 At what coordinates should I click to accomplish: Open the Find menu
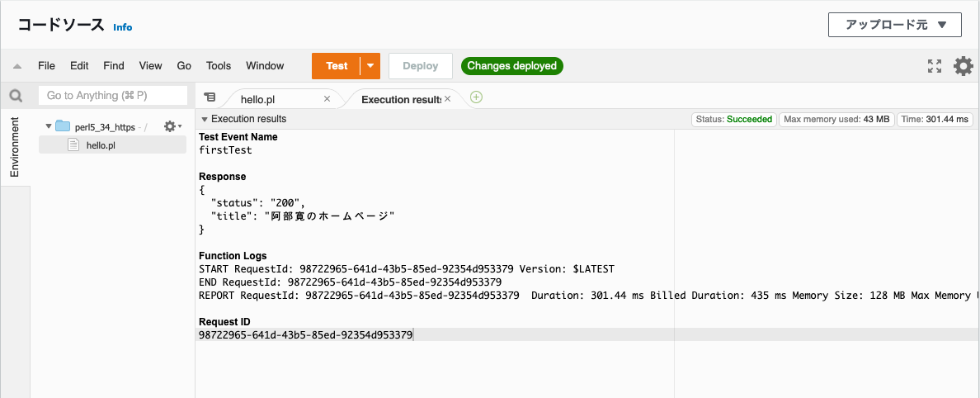114,66
